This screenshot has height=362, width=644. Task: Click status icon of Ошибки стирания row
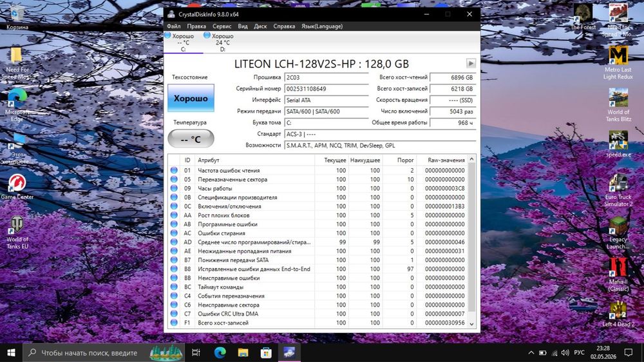coord(174,233)
